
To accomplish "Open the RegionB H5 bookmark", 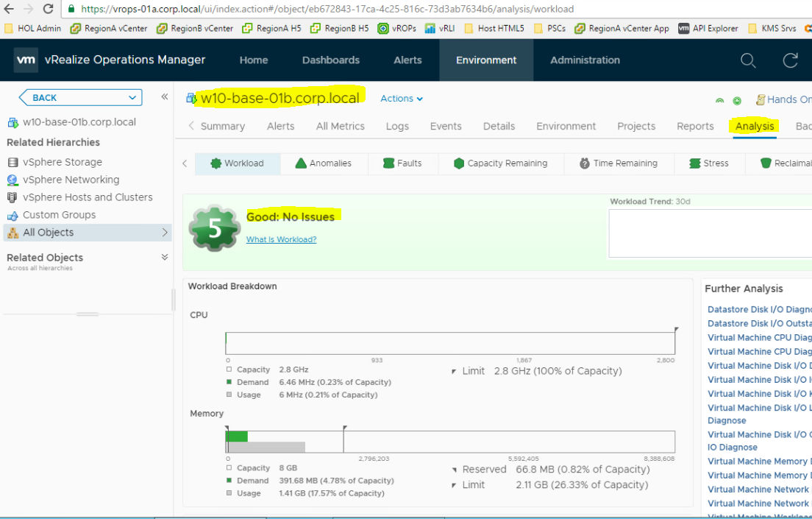I will 339,29.
